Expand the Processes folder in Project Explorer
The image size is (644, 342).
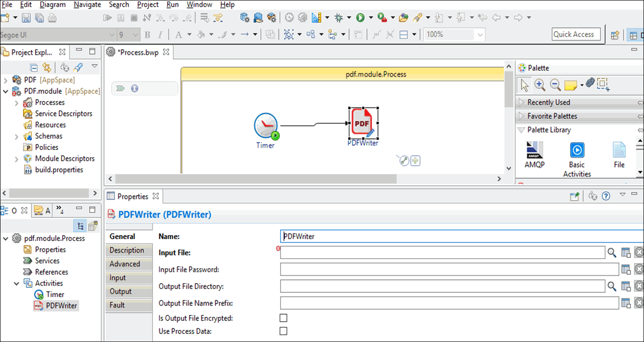pyautogui.click(x=17, y=103)
